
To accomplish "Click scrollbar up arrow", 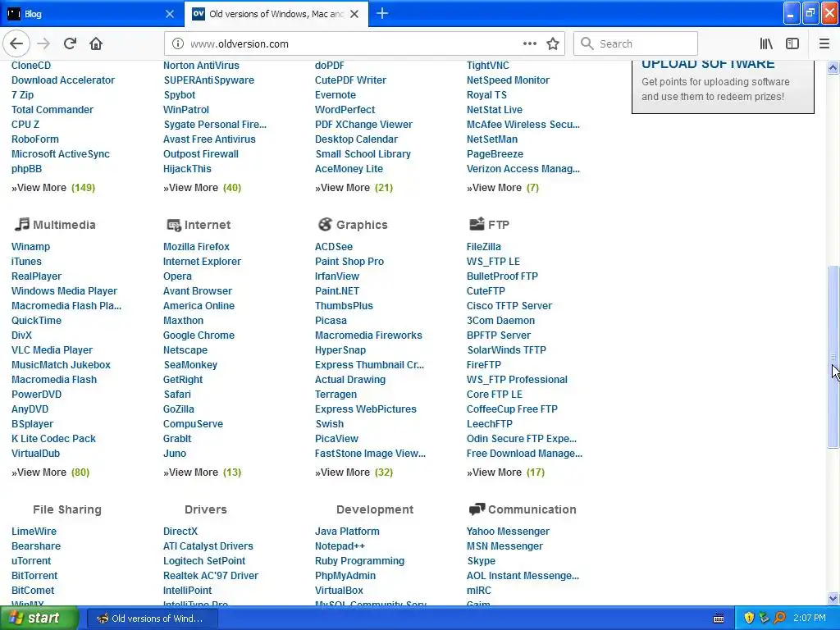I will click(833, 67).
